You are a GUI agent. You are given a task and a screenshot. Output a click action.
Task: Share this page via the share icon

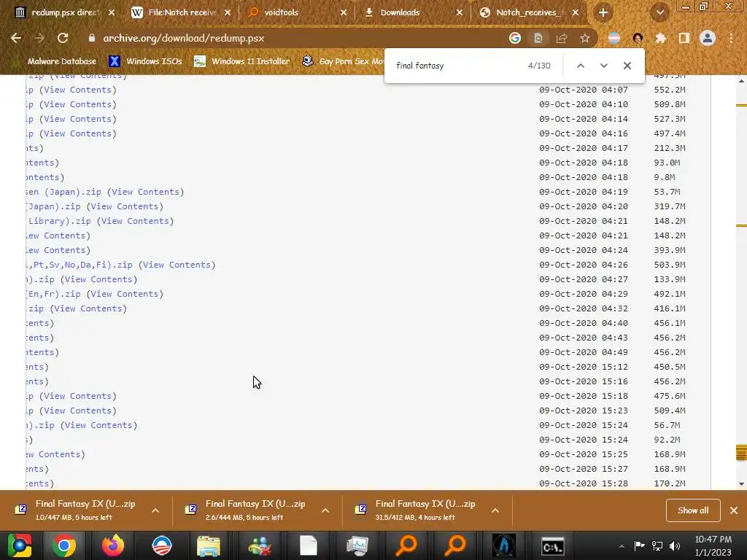(562, 38)
